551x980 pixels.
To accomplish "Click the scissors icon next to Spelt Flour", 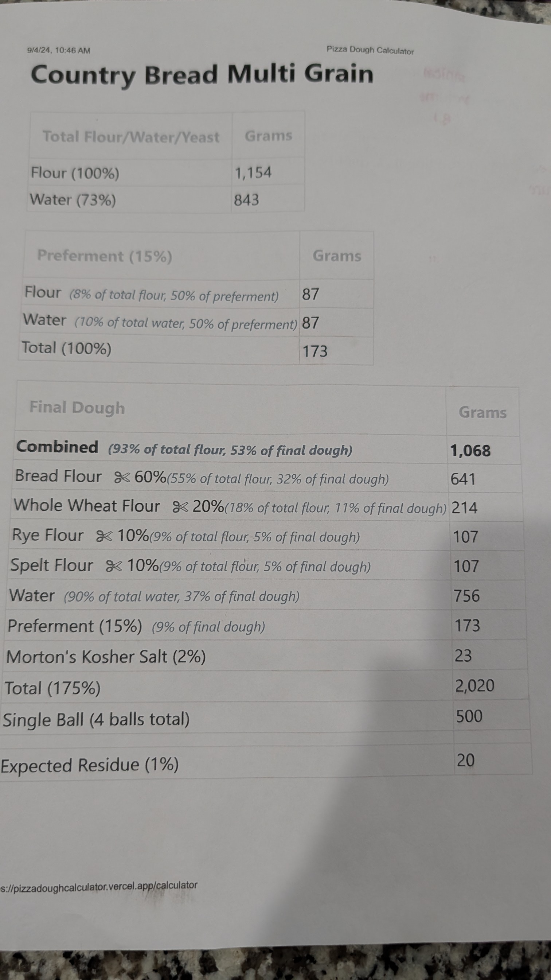I will (x=114, y=566).
